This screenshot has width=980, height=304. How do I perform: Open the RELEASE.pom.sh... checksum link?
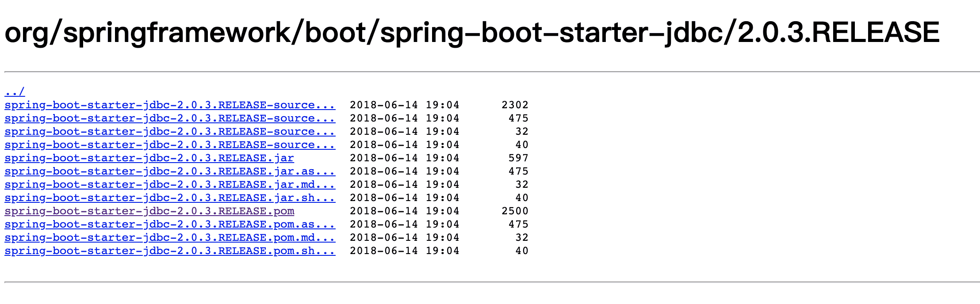click(169, 251)
